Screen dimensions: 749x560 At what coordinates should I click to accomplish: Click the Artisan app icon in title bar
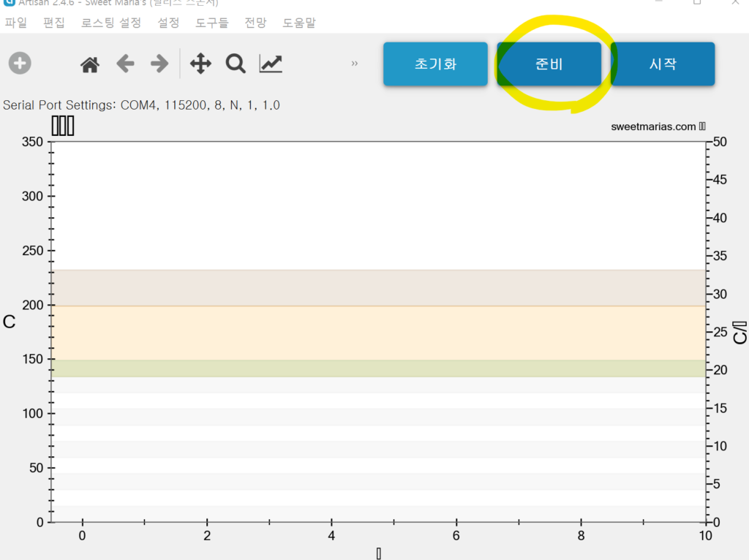(x=9, y=3)
